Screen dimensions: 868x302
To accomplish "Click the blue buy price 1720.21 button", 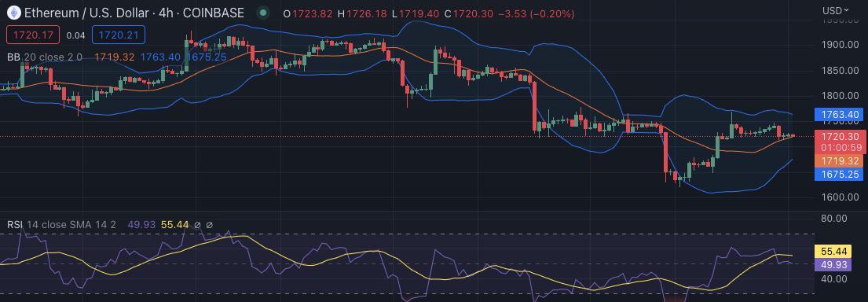I will coord(119,35).
